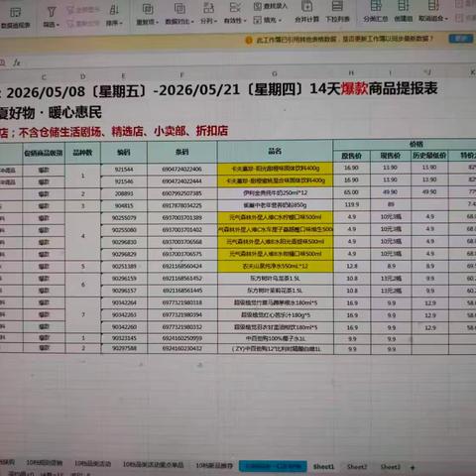
Task: Click the 价格 merged header cell
Action: point(416,144)
